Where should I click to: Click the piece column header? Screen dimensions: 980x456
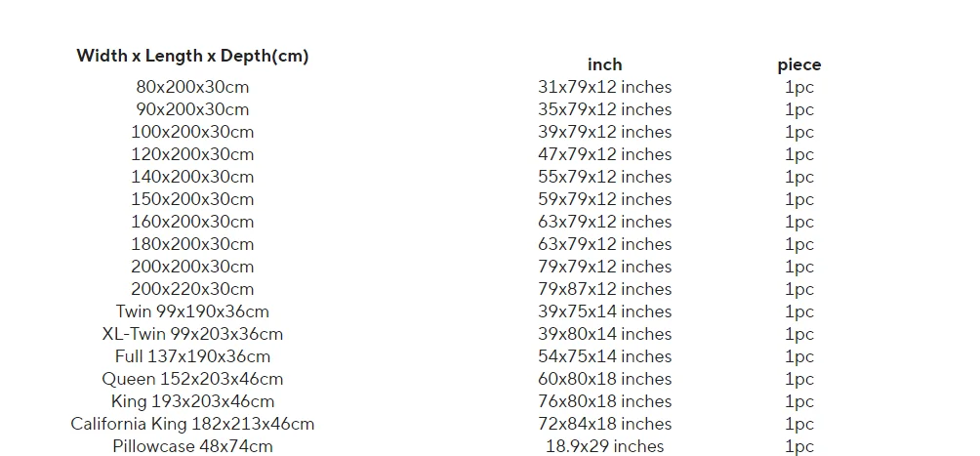pos(798,64)
